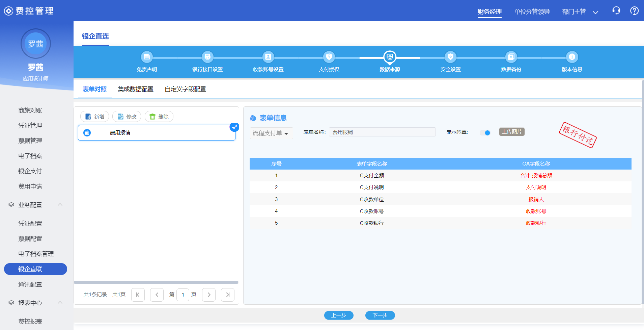
Task: Open 电子档案 in the sidebar
Action: coord(30,156)
